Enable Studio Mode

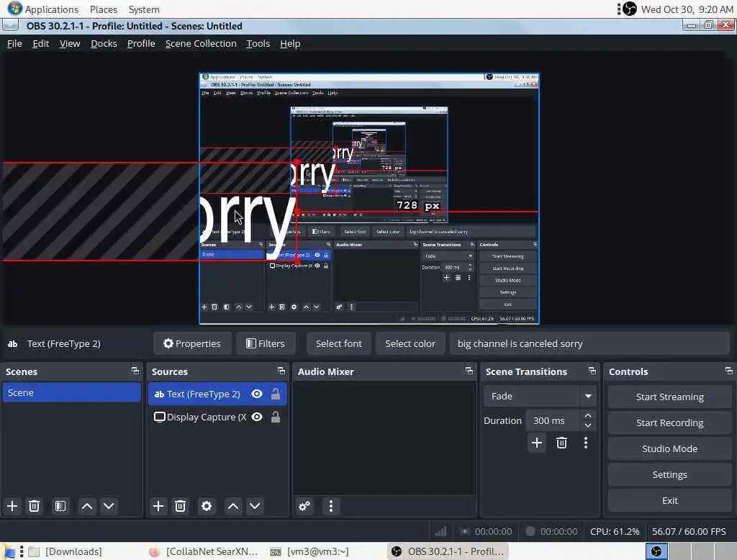tap(670, 449)
